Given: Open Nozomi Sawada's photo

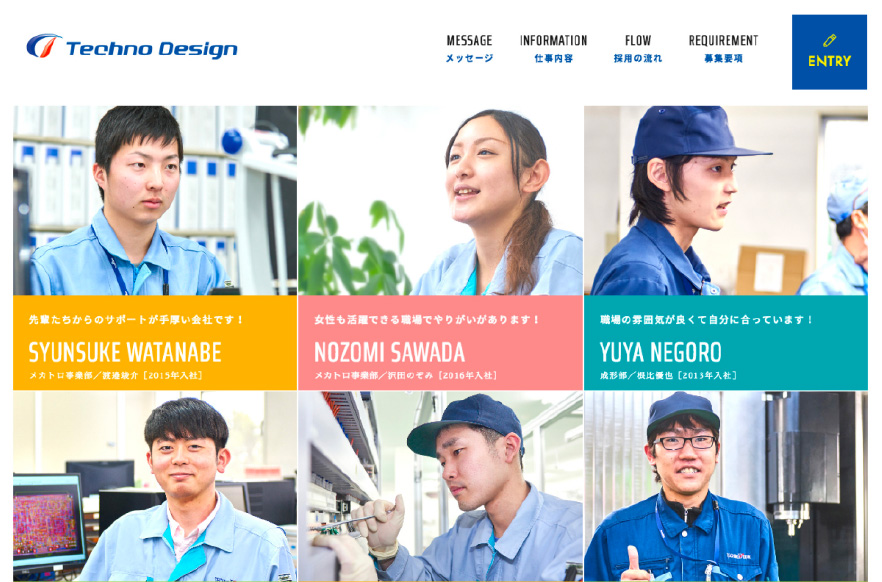Looking at the screenshot, I should 440,200.
